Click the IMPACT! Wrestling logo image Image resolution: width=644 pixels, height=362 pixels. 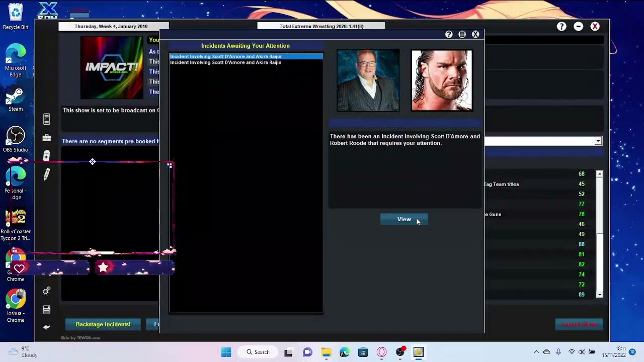point(112,68)
